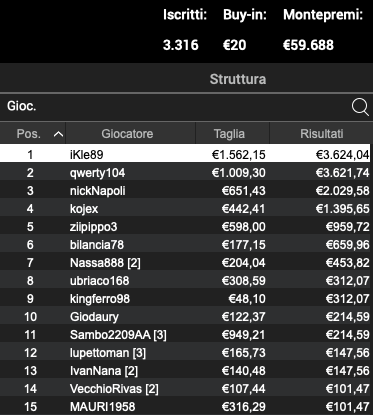Click the magnifying glass search icon
The image size is (373, 415).
pyautogui.click(x=360, y=107)
